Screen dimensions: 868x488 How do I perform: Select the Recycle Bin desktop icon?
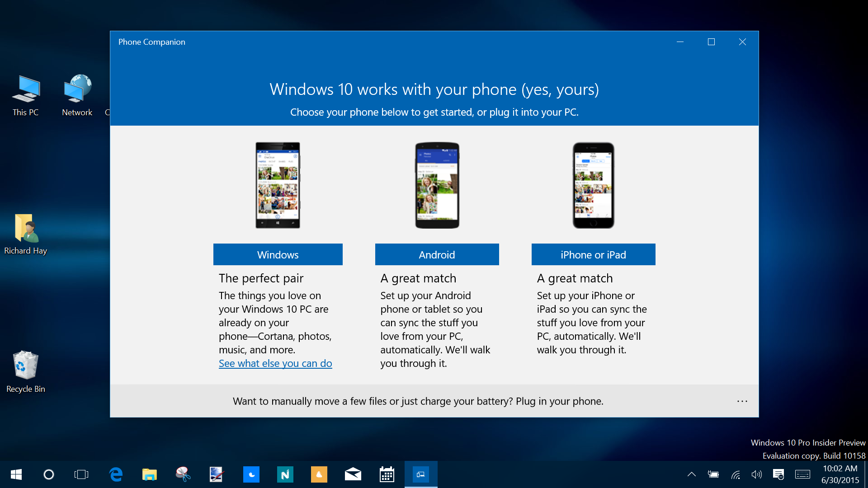point(25,371)
